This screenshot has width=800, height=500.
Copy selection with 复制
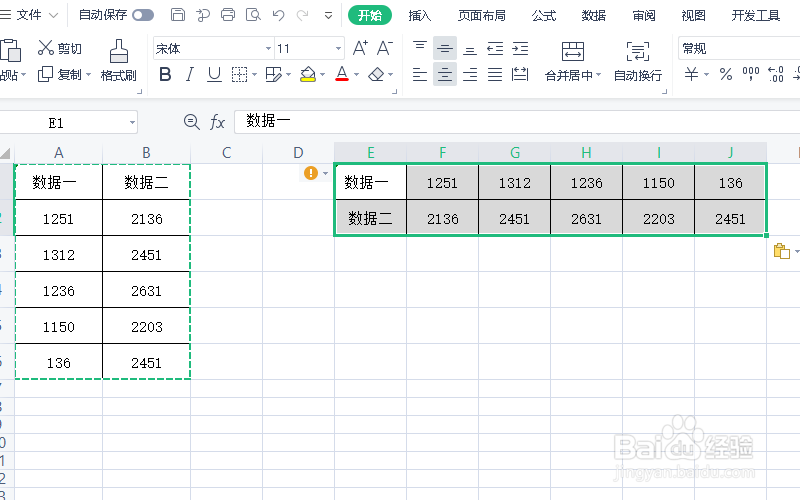[60, 74]
